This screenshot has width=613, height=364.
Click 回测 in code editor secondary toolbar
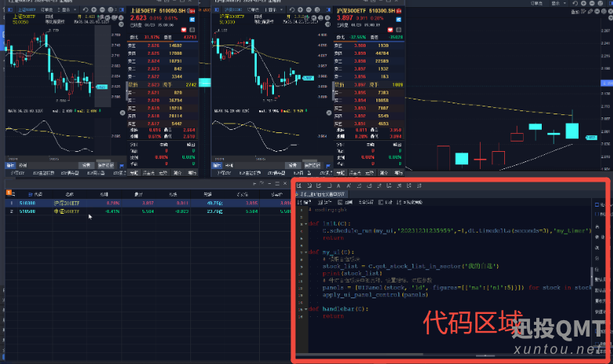pos(345,202)
